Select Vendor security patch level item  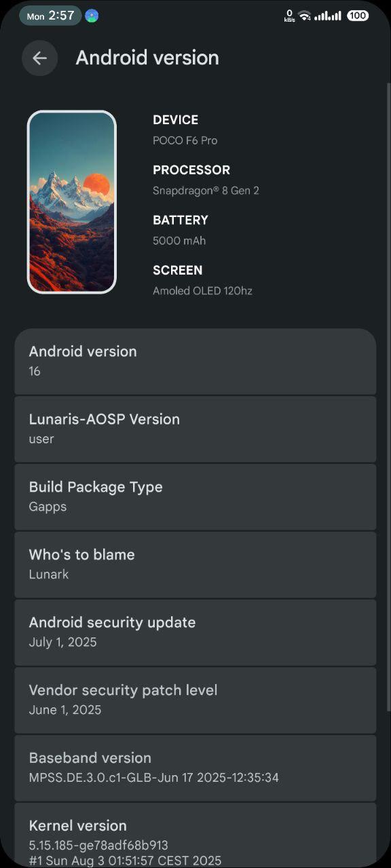pyautogui.click(x=195, y=701)
